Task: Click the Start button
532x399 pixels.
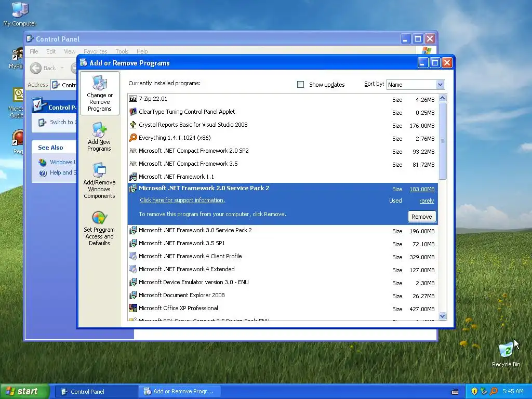Action: pos(24,391)
